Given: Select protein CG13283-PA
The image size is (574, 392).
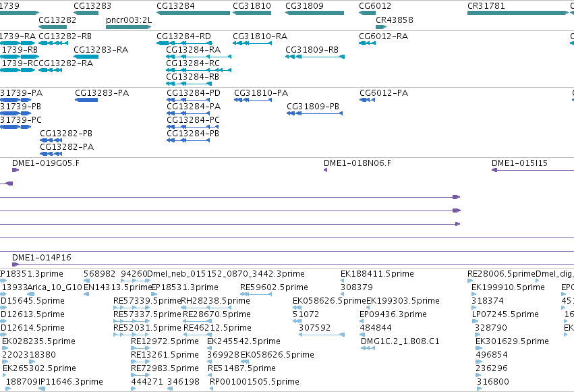Looking at the screenshot, I should [86, 100].
